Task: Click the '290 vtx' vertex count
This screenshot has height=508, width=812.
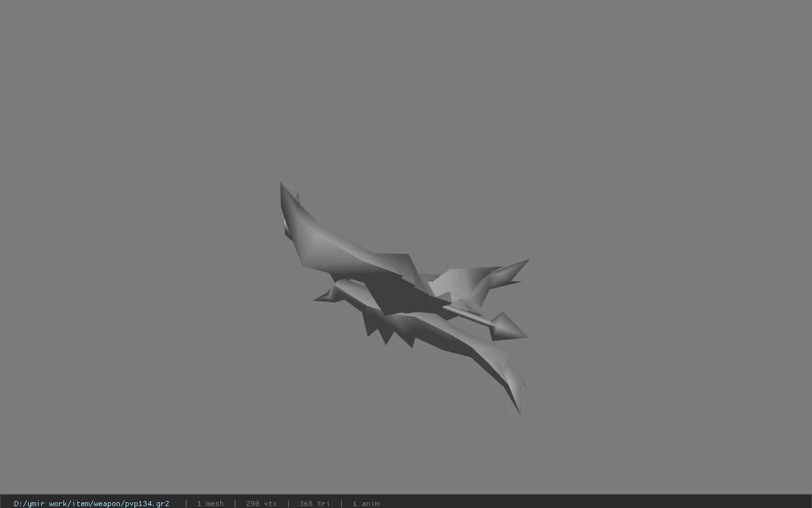Action: click(x=261, y=504)
